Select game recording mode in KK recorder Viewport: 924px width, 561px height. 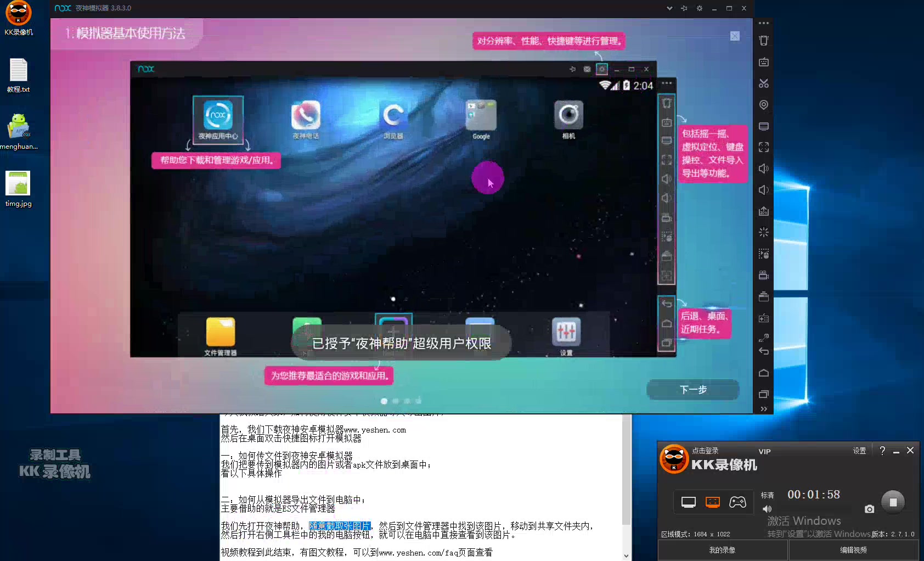pyautogui.click(x=737, y=502)
